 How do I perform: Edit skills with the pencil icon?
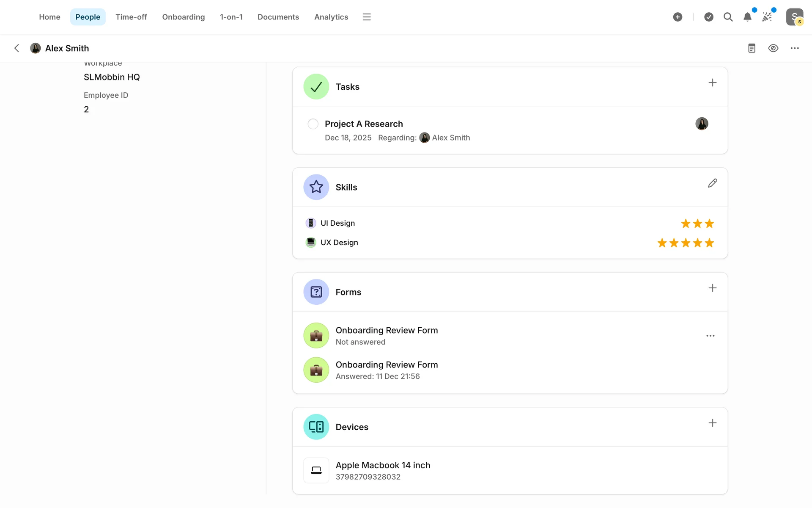(712, 183)
